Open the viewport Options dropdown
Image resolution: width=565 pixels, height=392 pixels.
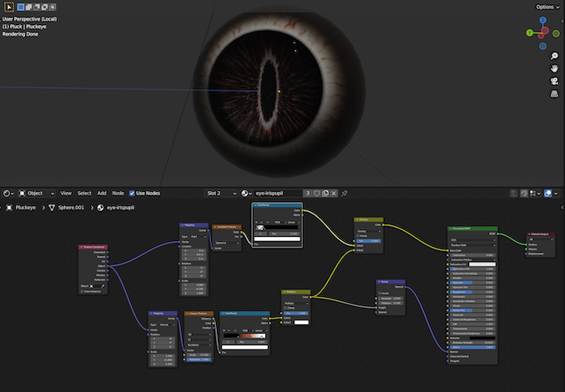[x=547, y=7]
